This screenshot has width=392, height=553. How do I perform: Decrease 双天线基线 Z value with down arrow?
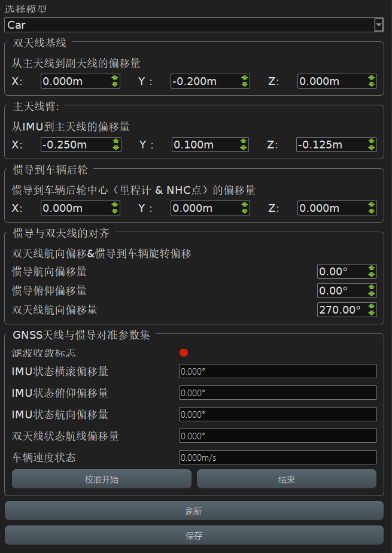click(x=372, y=84)
